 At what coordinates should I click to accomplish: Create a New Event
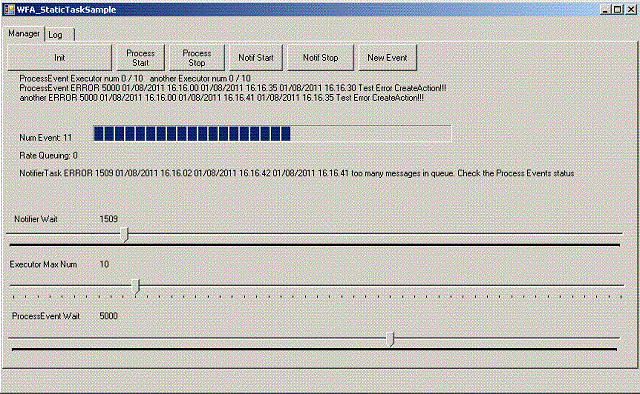point(387,58)
